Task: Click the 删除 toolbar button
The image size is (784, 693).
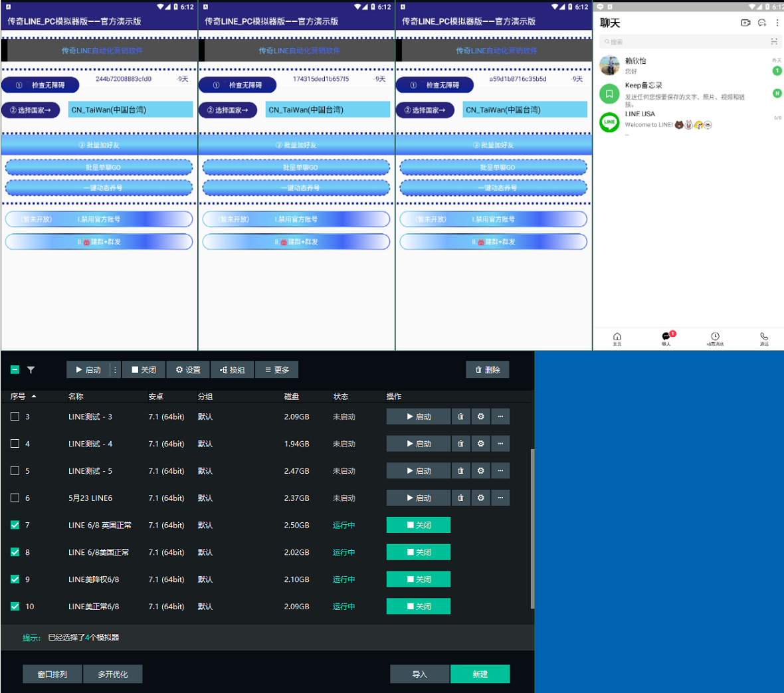Action: click(488, 370)
